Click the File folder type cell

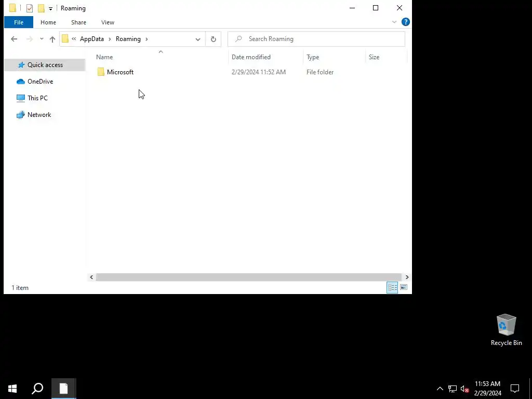[x=320, y=72]
